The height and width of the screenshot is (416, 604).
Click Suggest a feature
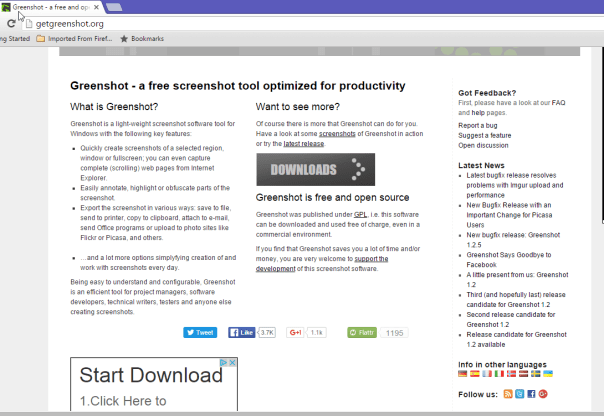[x=485, y=136]
